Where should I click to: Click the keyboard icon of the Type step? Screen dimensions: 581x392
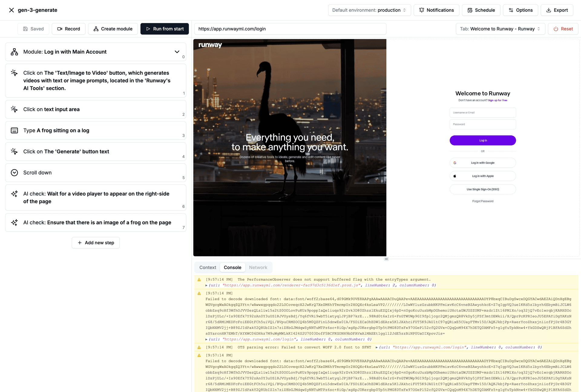coord(14,130)
